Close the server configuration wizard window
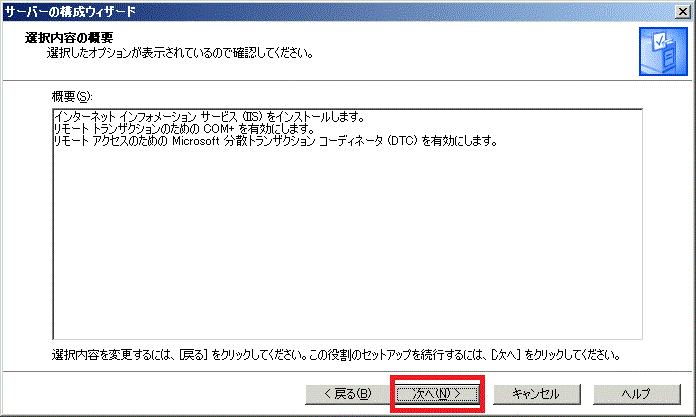The width and height of the screenshot is (696, 417). (682, 10)
